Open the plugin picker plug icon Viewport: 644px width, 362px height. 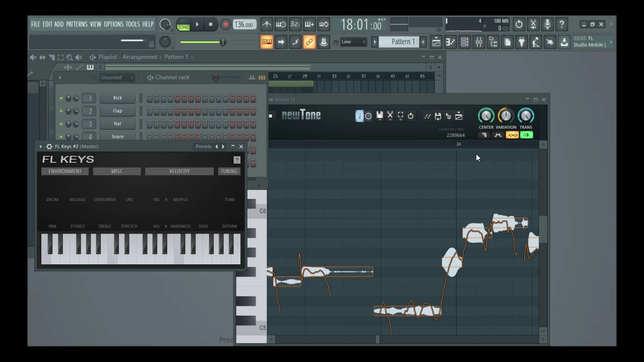click(522, 42)
